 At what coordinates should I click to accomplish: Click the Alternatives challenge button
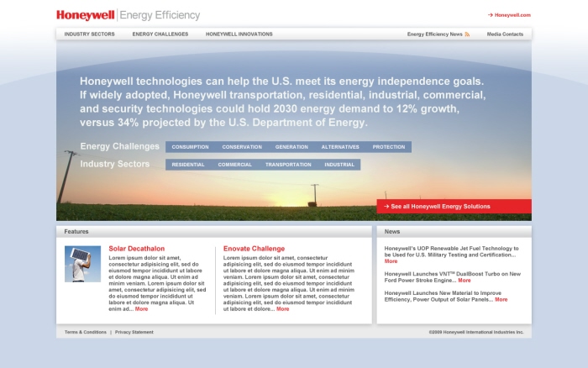coord(340,147)
